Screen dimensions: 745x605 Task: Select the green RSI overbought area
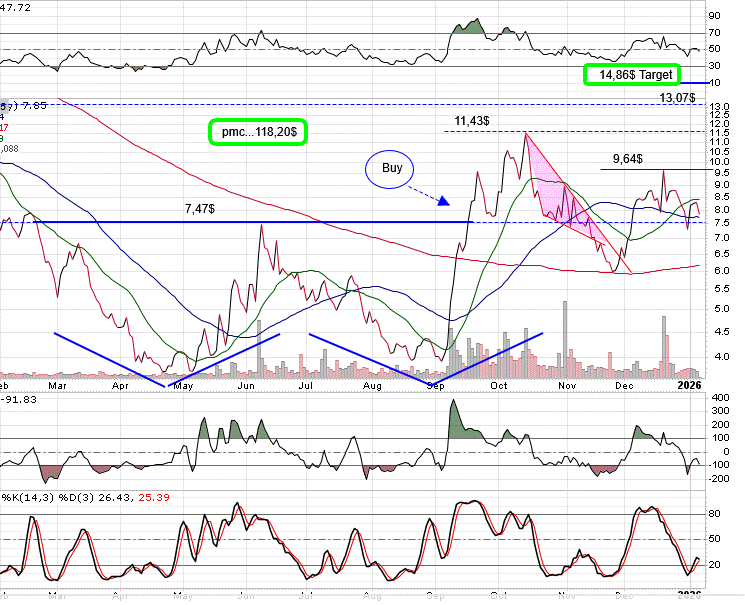[x=468, y=27]
